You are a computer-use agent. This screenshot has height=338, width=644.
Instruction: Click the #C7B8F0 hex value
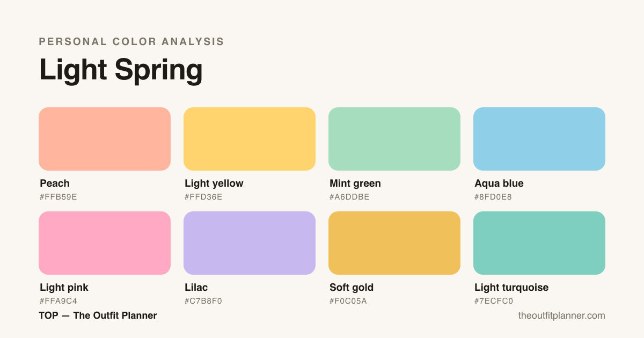203,301
